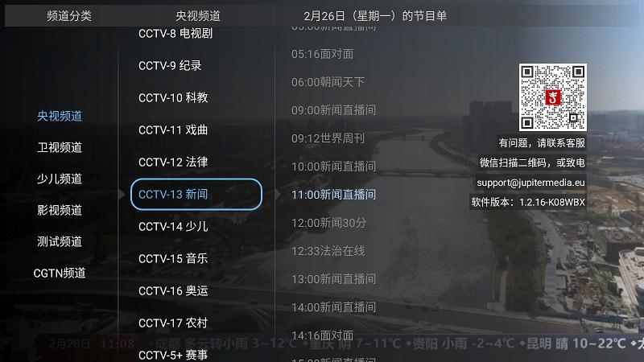The width and height of the screenshot is (644, 362).
Task: Open 少儿频道 category
Action: (x=60, y=179)
